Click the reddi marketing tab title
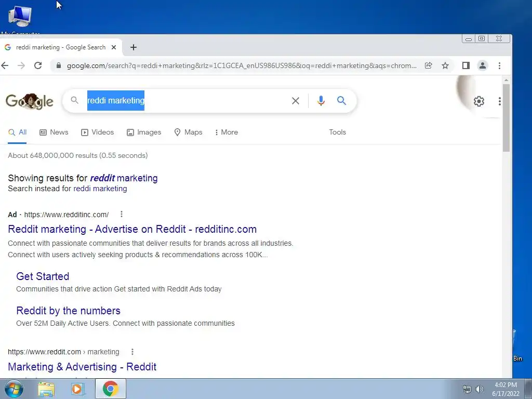Viewport: 532px width, 399px height. (x=61, y=47)
